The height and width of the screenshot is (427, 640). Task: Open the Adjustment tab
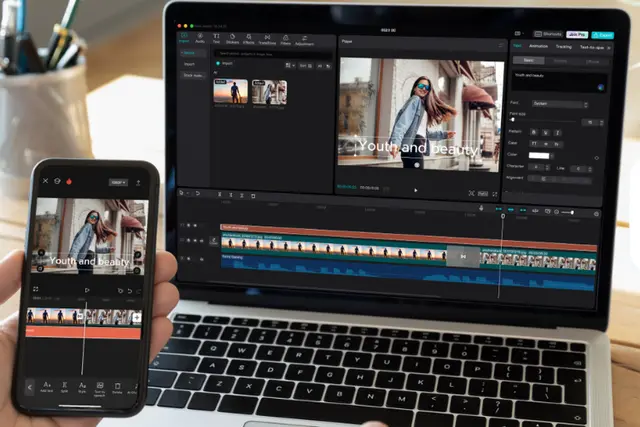pyautogui.click(x=304, y=41)
